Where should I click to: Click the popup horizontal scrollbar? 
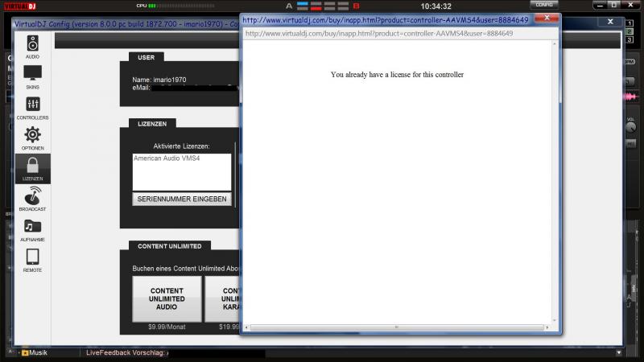(397, 327)
